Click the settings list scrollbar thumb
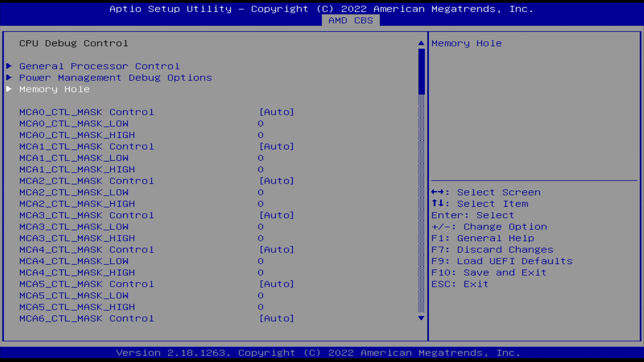The image size is (644, 362). 421,72
